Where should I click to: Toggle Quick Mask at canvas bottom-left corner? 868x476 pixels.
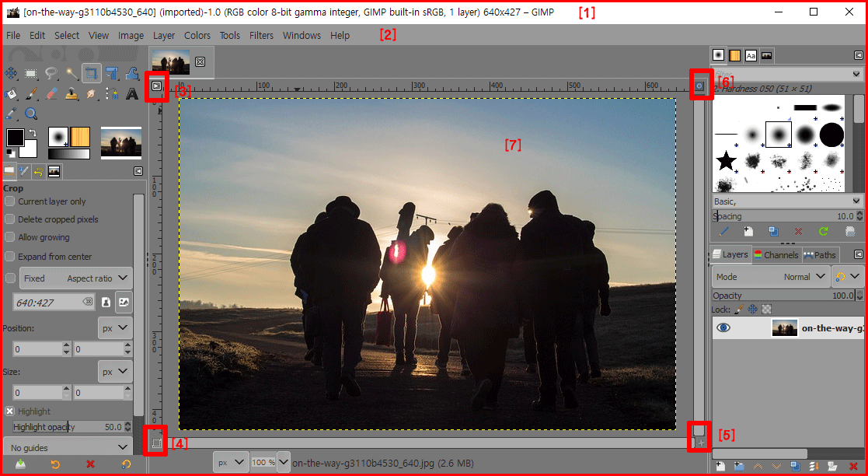pyautogui.click(x=157, y=443)
